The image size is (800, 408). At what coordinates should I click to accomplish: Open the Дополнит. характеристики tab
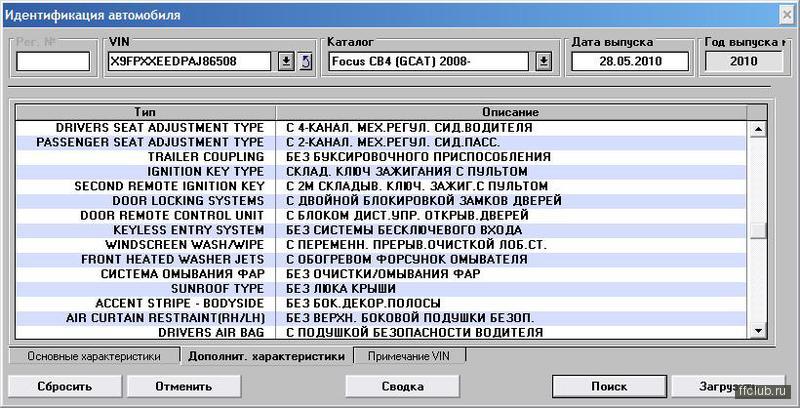pyautogui.click(x=266, y=356)
